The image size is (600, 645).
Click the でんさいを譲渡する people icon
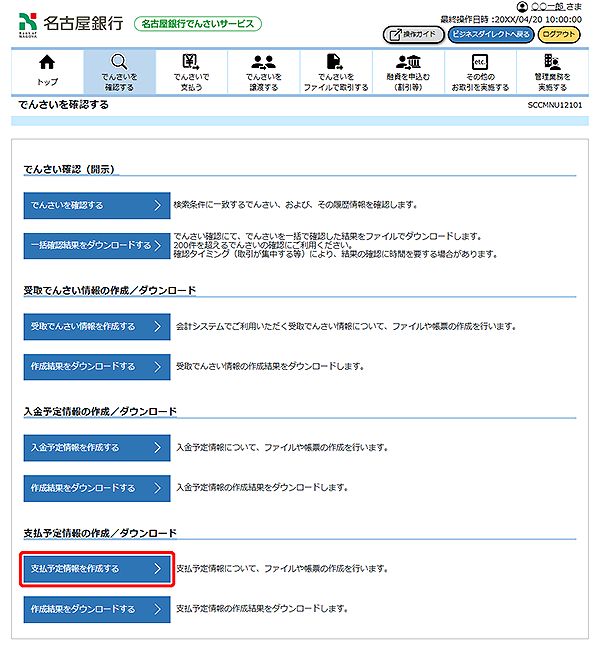tap(264, 63)
